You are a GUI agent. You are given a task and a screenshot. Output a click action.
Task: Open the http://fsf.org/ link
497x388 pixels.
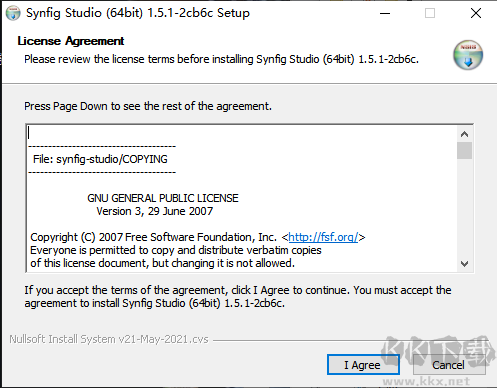pyautogui.click(x=323, y=237)
